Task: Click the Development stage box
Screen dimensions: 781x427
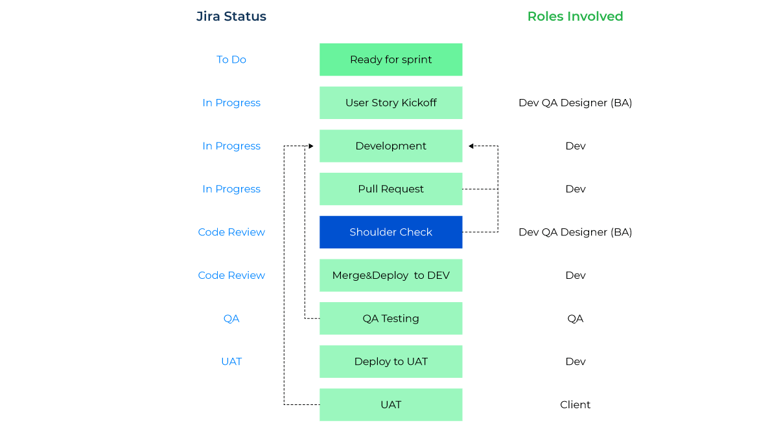Action: tap(390, 146)
